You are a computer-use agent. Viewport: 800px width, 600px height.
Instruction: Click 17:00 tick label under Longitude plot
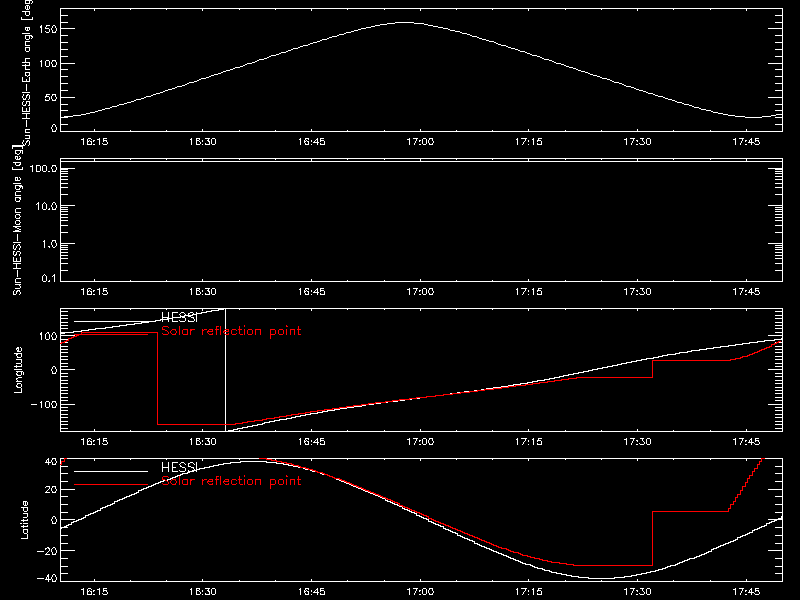tap(420, 441)
